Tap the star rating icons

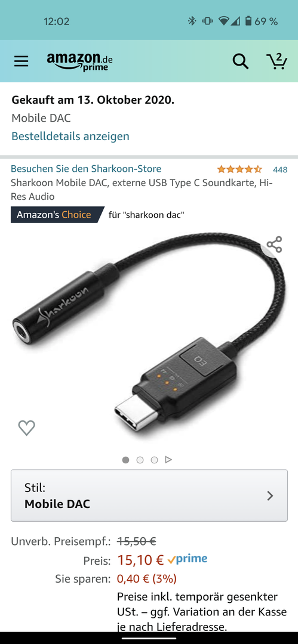point(239,169)
